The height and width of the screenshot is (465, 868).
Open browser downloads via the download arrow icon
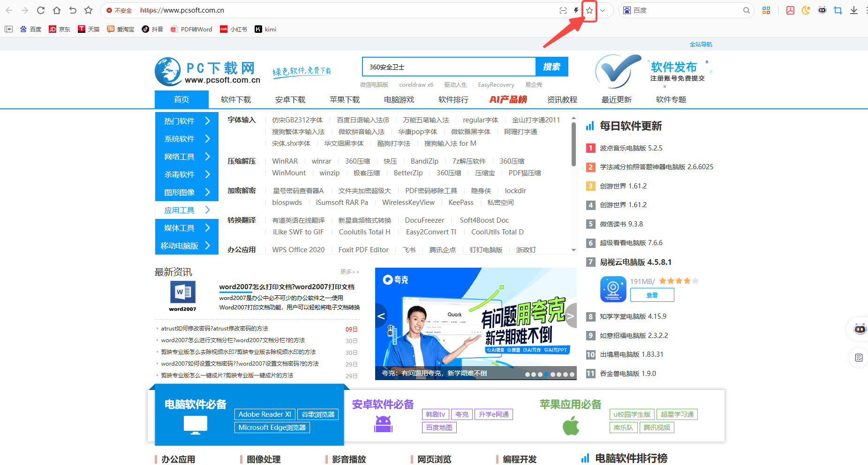click(x=854, y=10)
